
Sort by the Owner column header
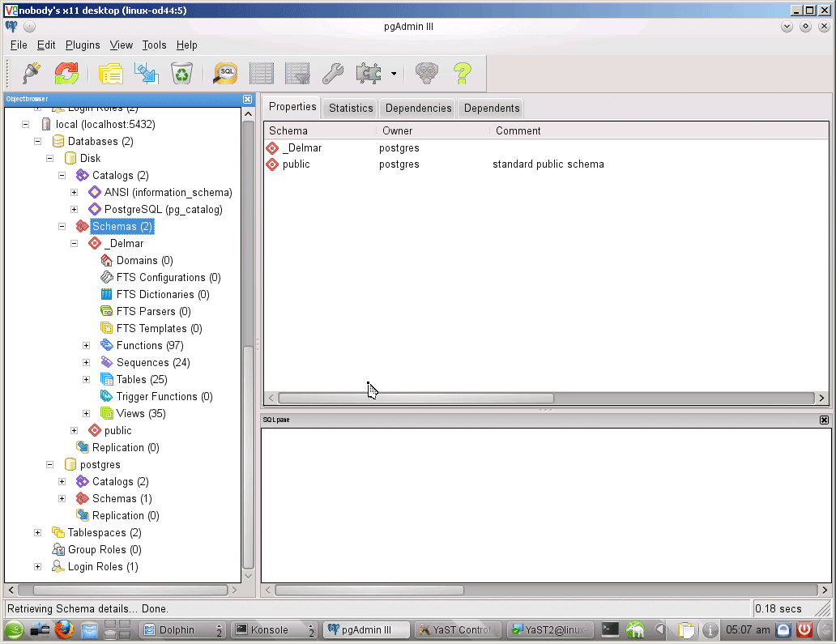click(397, 130)
